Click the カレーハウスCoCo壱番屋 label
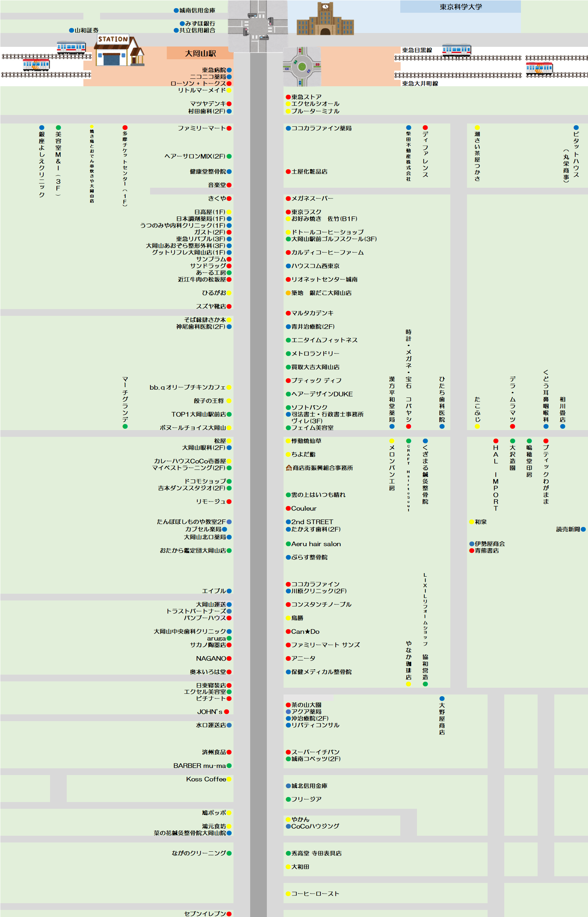This screenshot has width=588, height=917. (190, 461)
